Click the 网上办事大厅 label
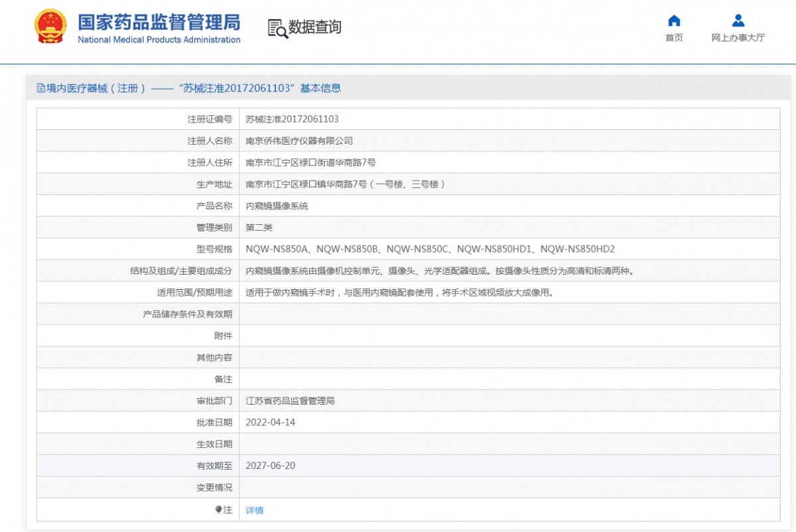This screenshot has width=796, height=532. coord(738,38)
